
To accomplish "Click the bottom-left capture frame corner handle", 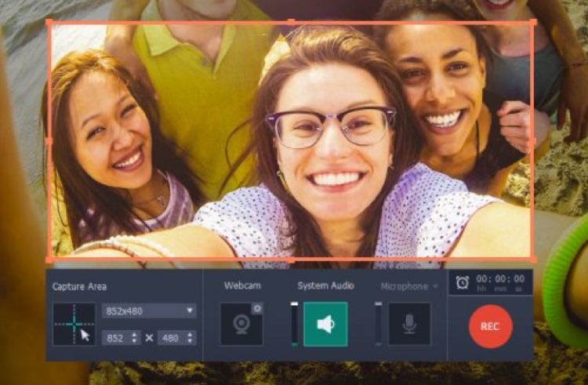I will coord(49,260).
